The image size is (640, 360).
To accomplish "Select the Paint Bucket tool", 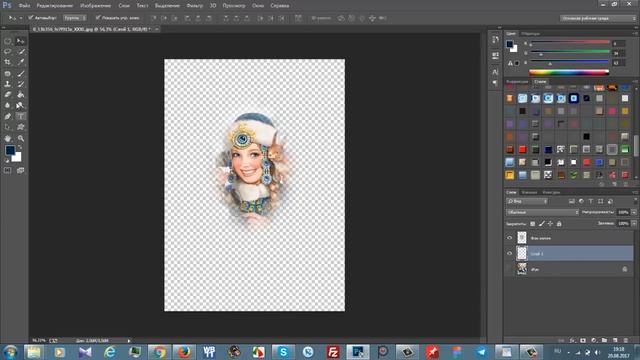I will pyautogui.click(x=20, y=95).
